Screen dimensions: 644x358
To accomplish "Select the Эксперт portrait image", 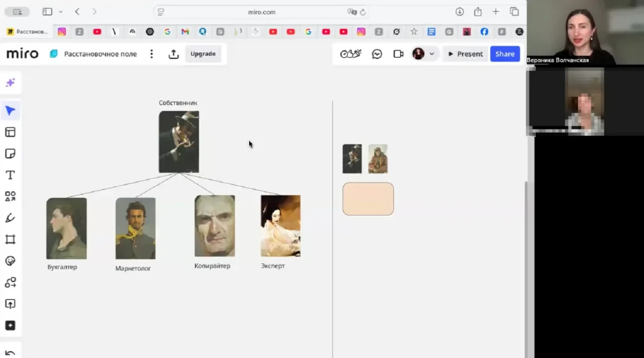I will (280, 226).
